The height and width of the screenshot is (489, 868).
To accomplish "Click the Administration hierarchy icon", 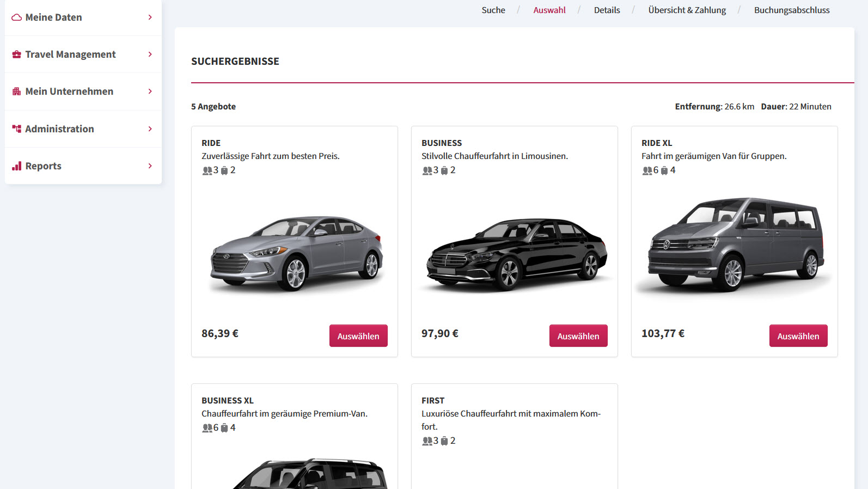I will pos(17,129).
